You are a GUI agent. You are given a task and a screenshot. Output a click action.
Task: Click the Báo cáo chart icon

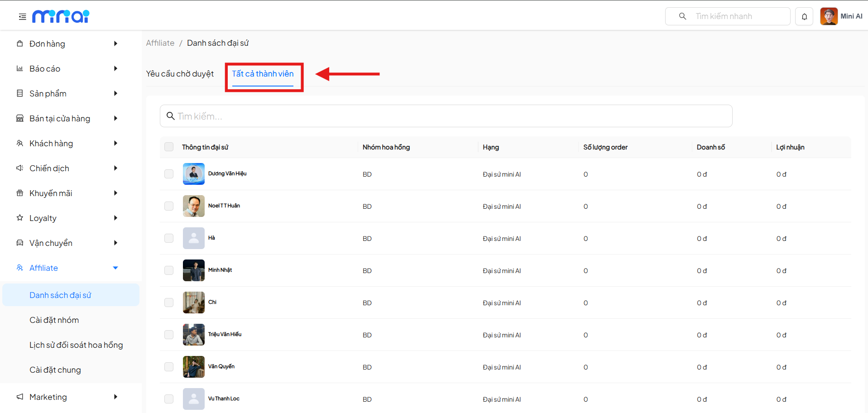click(x=20, y=68)
